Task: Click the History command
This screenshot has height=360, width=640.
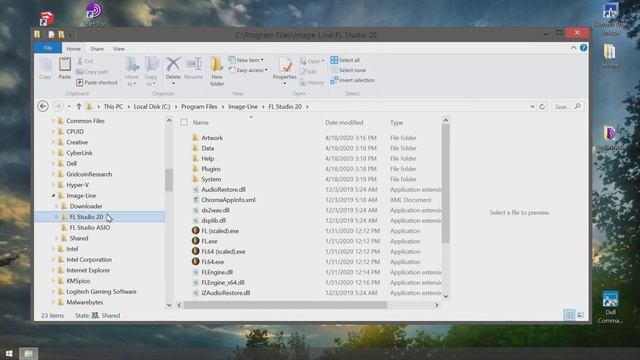Action: 312,82
